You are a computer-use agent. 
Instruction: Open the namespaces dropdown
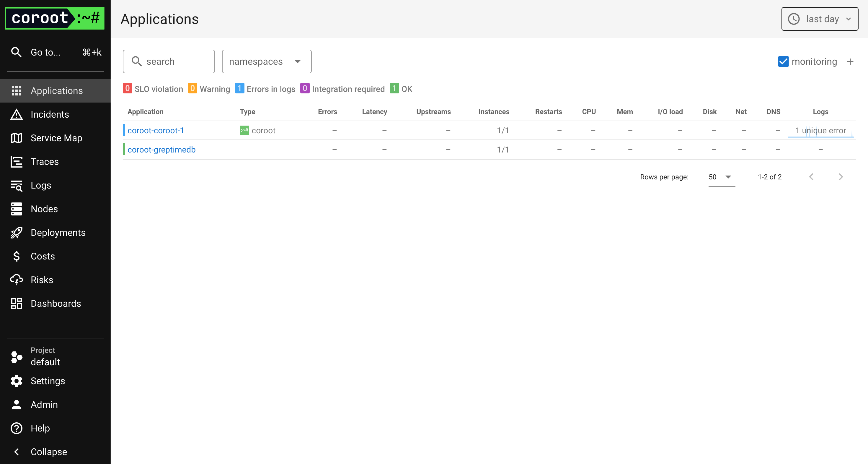tap(266, 61)
